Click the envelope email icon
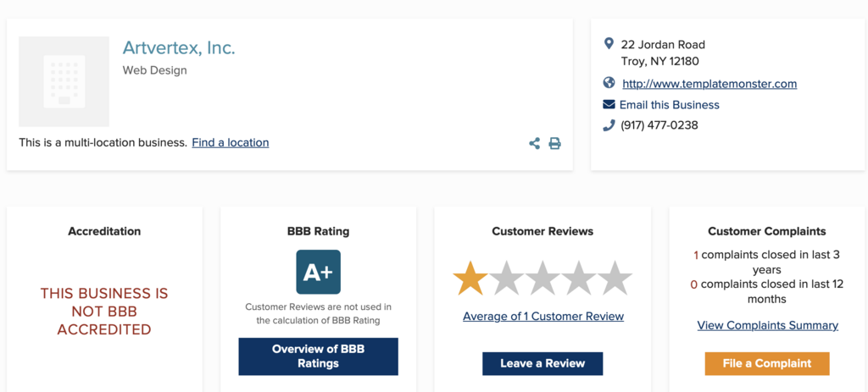The image size is (868, 392). click(x=609, y=105)
